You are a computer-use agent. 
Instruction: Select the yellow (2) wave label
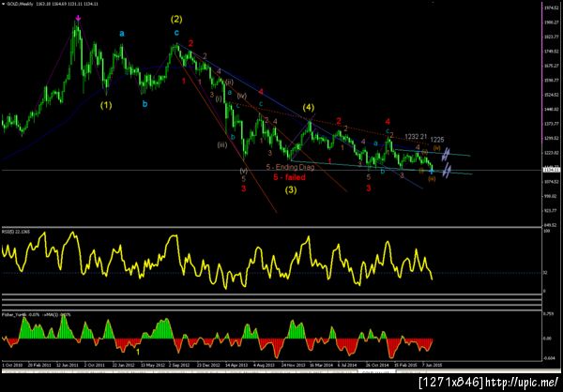point(176,20)
